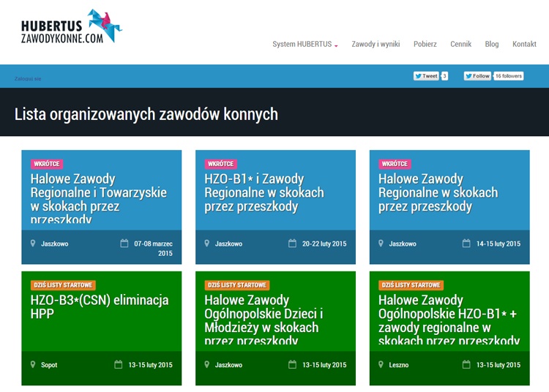549x392 pixels.
Task: Click the pin icon in the 14-15 luty card
Action: click(381, 244)
